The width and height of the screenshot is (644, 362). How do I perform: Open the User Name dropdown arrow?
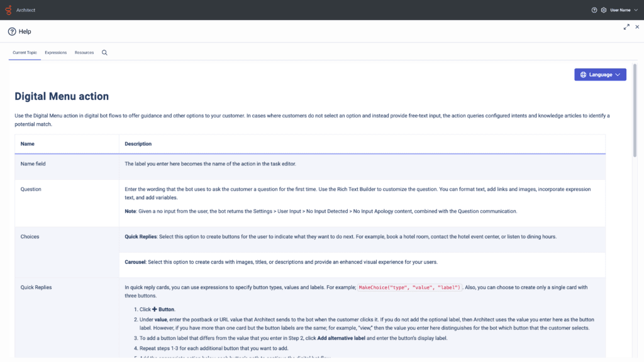[x=636, y=10]
